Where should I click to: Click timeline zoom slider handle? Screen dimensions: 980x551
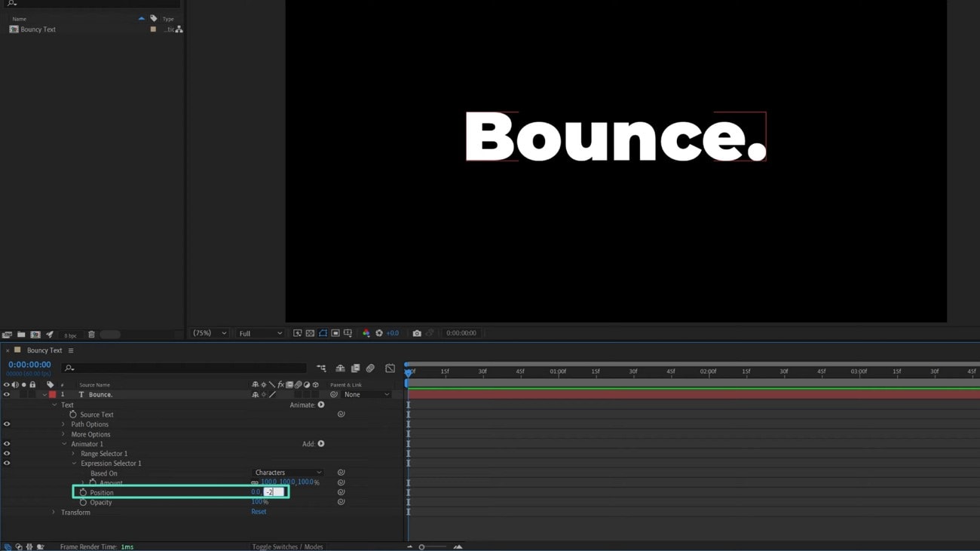(422, 547)
